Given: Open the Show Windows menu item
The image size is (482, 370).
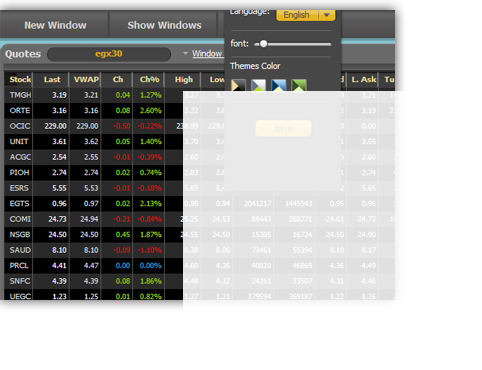Looking at the screenshot, I should click(x=164, y=25).
